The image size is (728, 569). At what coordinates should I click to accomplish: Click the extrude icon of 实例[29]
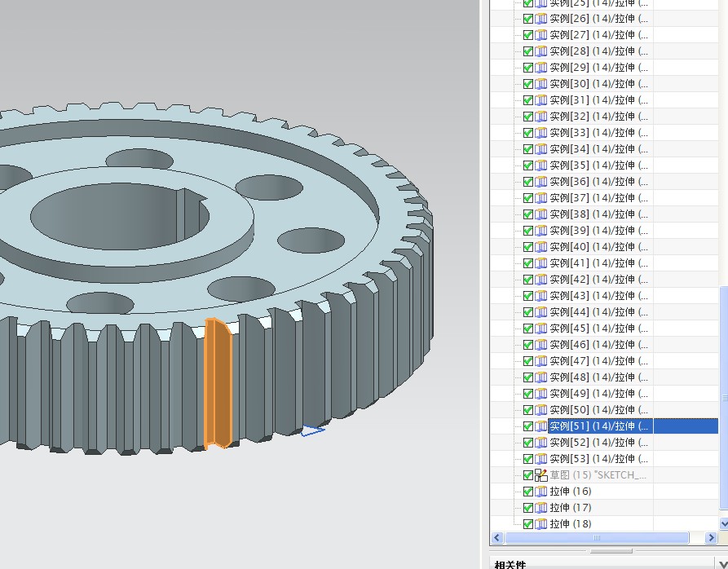click(x=540, y=68)
